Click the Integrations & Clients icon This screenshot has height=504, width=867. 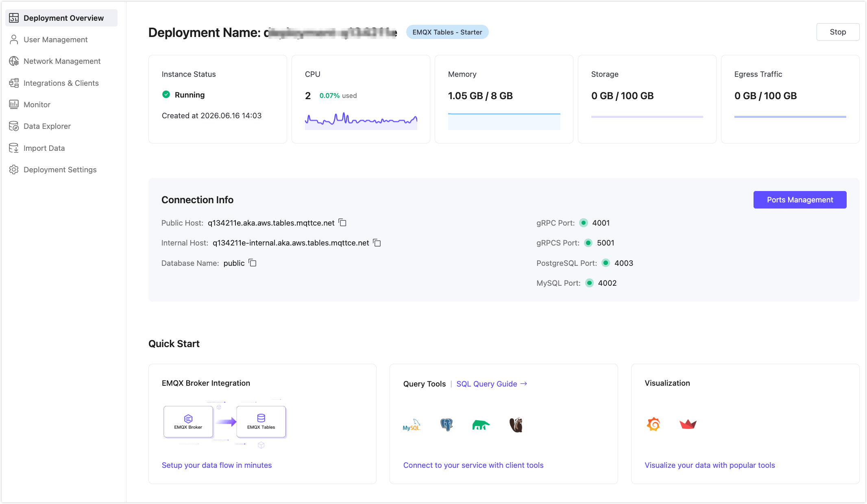coord(14,83)
